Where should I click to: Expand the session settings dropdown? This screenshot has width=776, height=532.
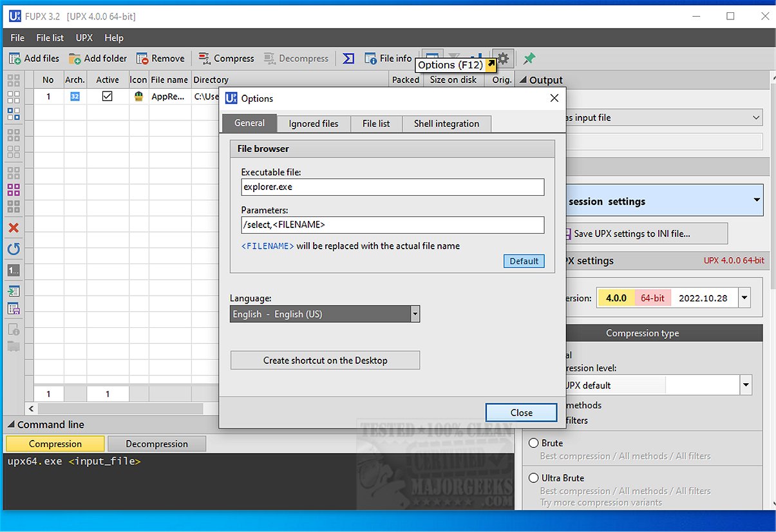(756, 200)
